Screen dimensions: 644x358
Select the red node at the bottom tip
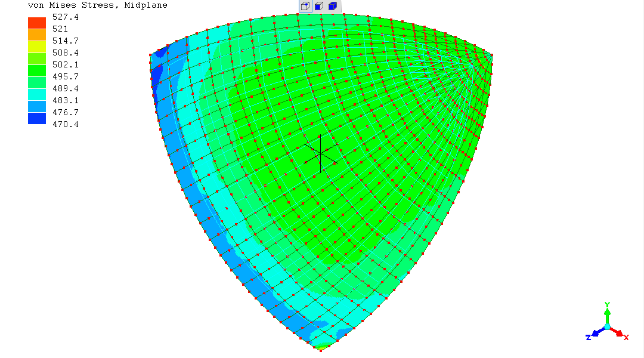click(x=321, y=350)
